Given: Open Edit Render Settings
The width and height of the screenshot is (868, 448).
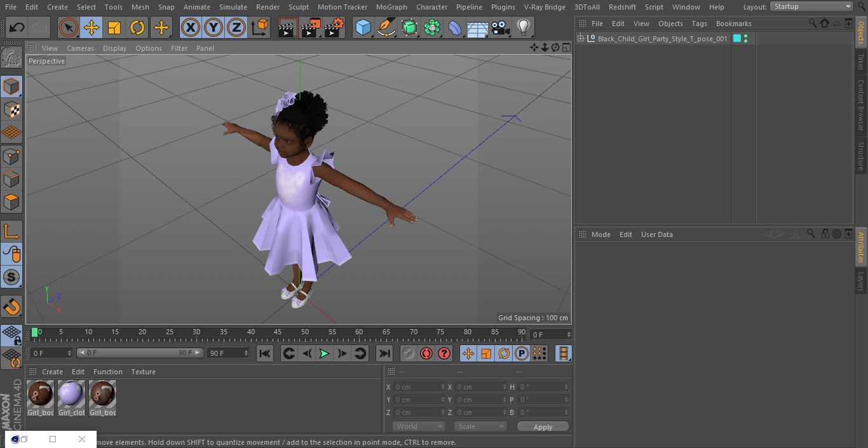Looking at the screenshot, I should pyautogui.click(x=334, y=27).
